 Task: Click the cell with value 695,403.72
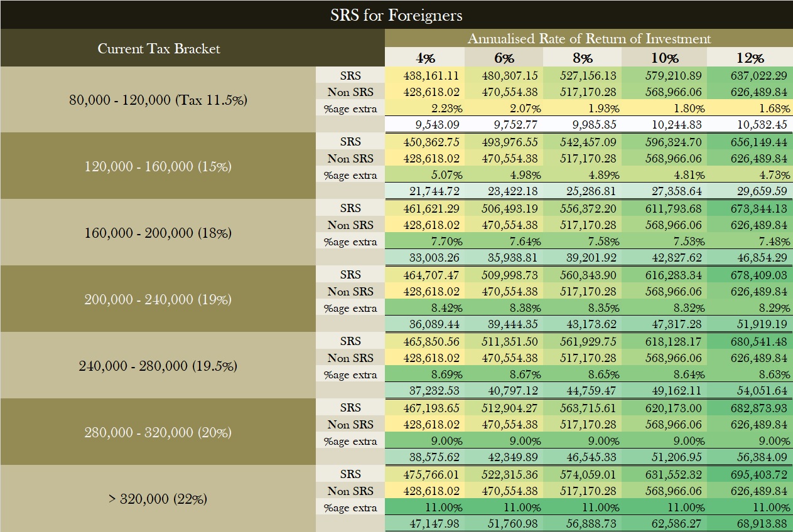pos(750,475)
